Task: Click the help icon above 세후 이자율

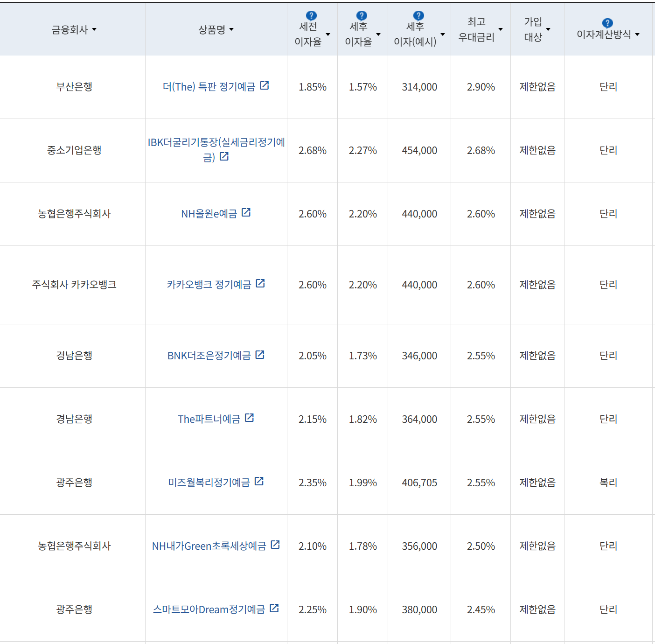Action: point(362,14)
